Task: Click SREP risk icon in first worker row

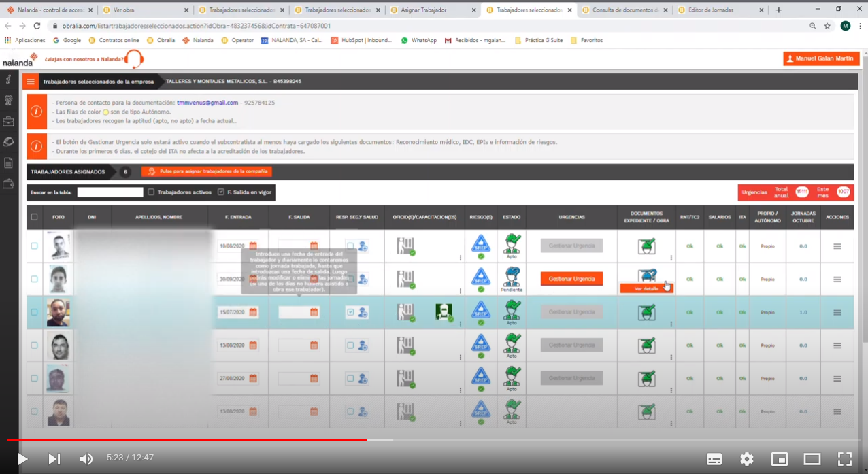Action: 481,243
